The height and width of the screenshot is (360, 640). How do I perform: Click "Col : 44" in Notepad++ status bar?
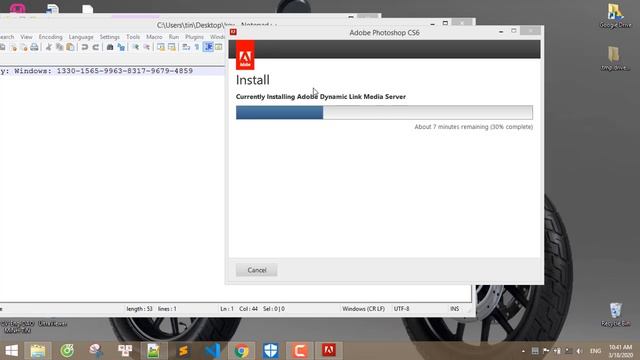pyautogui.click(x=249, y=309)
